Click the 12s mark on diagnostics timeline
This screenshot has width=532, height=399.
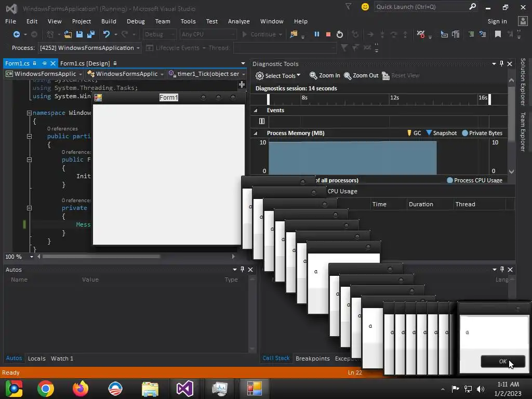(x=394, y=98)
